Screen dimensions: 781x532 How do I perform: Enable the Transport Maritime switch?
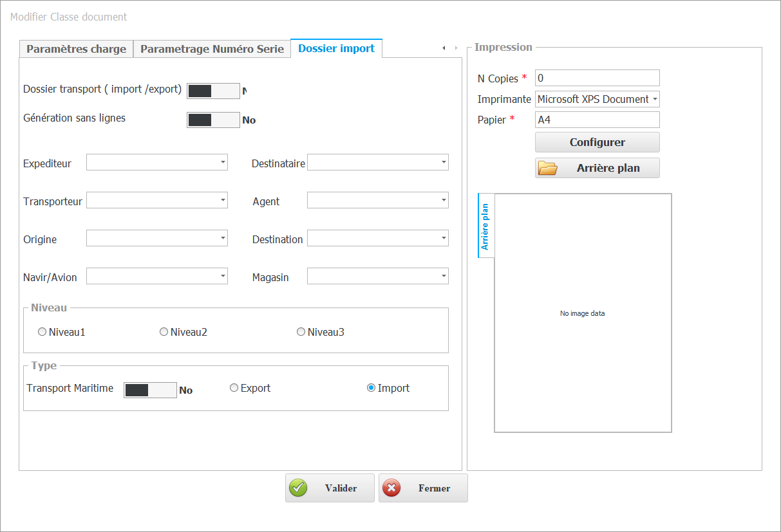(150, 390)
